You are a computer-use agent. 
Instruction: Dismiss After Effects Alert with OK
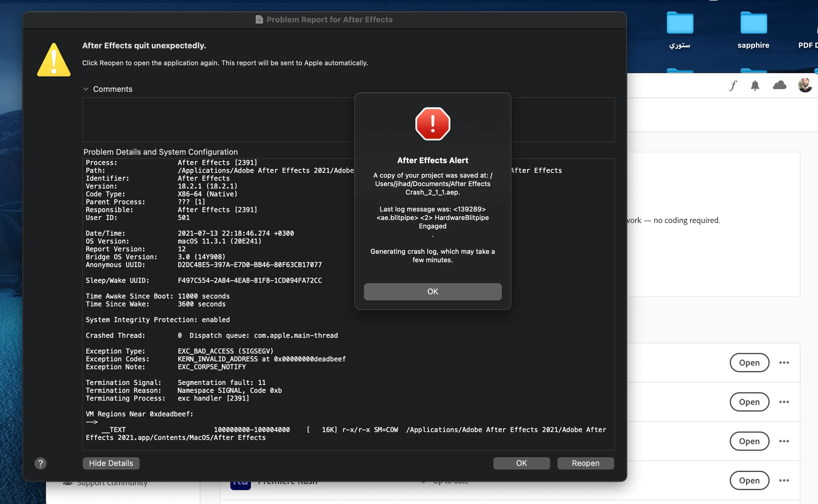[x=433, y=292]
